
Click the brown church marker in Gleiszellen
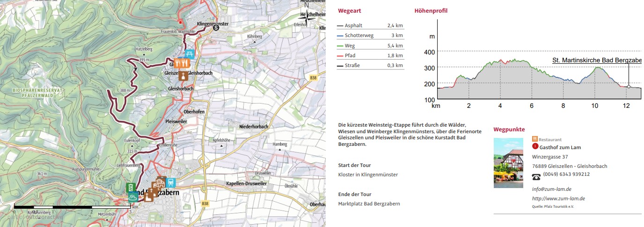click(x=183, y=76)
